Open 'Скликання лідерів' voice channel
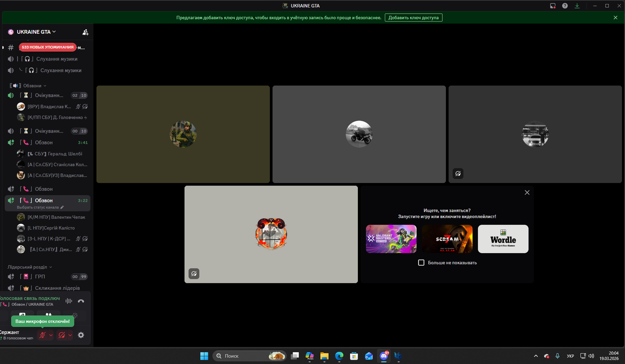625x364 pixels. [x=47, y=288]
